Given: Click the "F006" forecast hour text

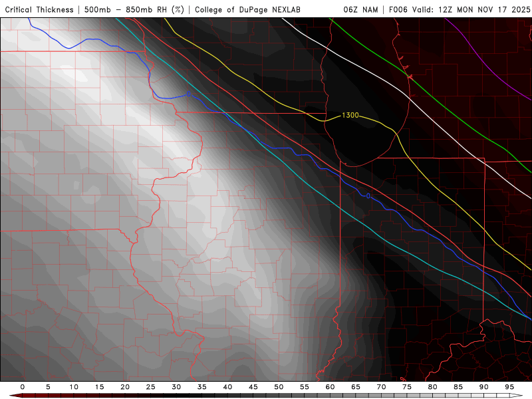Looking at the screenshot, I should (x=398, y=10).
